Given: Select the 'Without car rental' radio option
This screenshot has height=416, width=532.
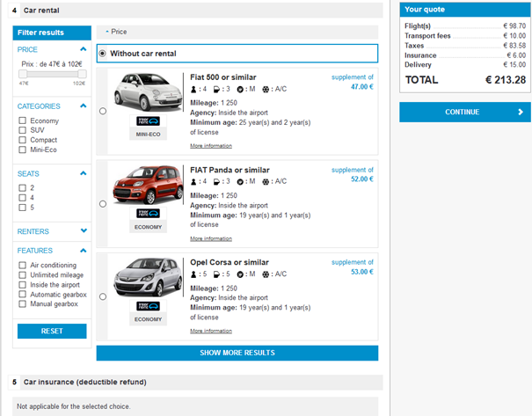Looking at the screenshot, I should click(103, 54).
